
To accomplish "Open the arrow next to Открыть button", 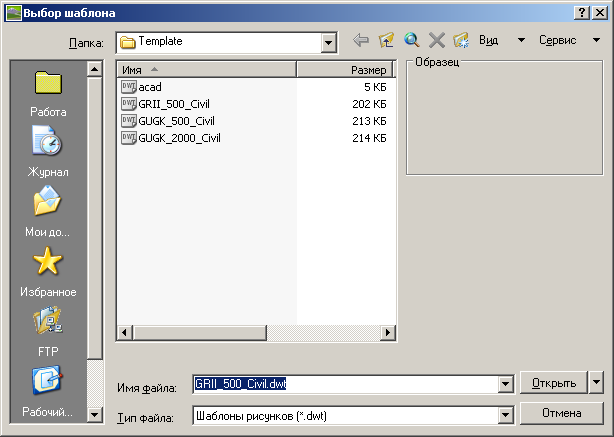I will tap(596, 382).
